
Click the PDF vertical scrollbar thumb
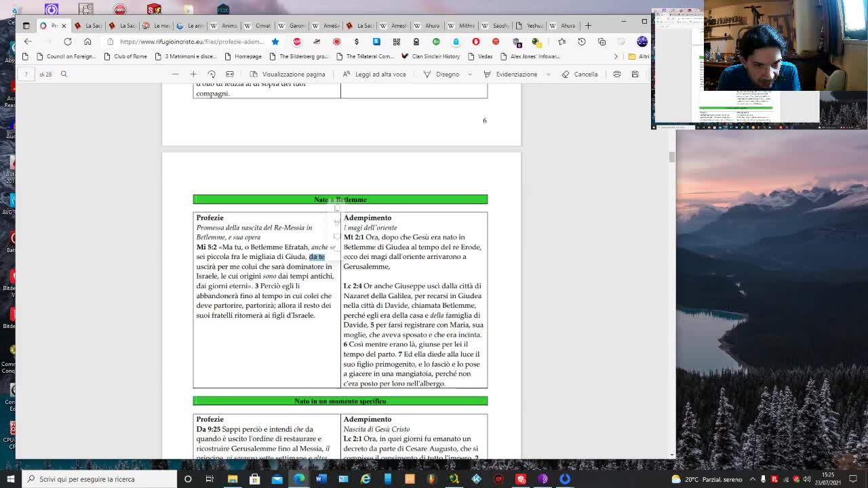[x=671, y=157]
